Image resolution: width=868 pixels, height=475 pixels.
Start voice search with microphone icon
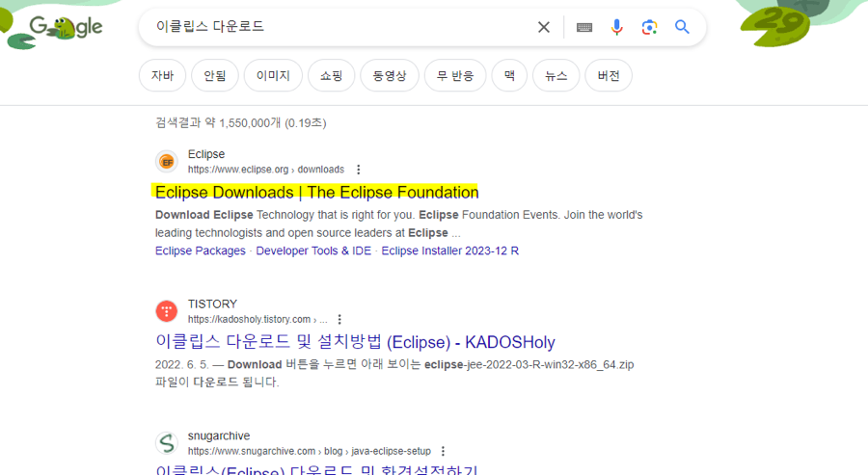[616, 27]
